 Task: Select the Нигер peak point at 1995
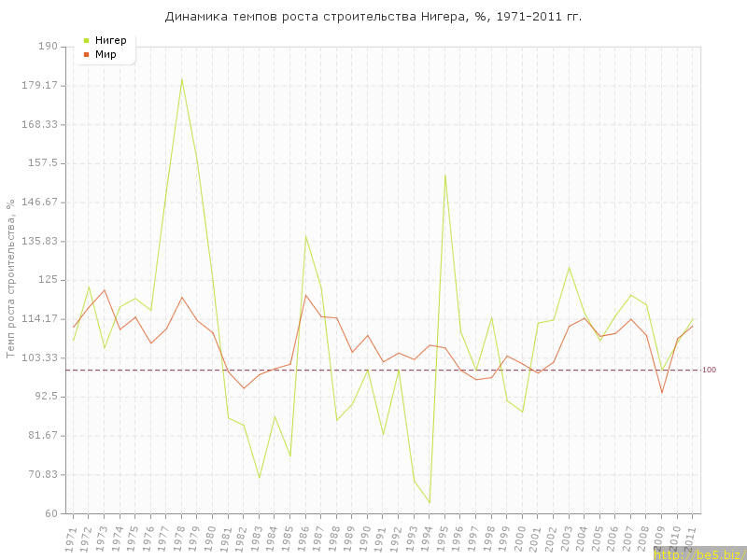click(x=445, y=175)
